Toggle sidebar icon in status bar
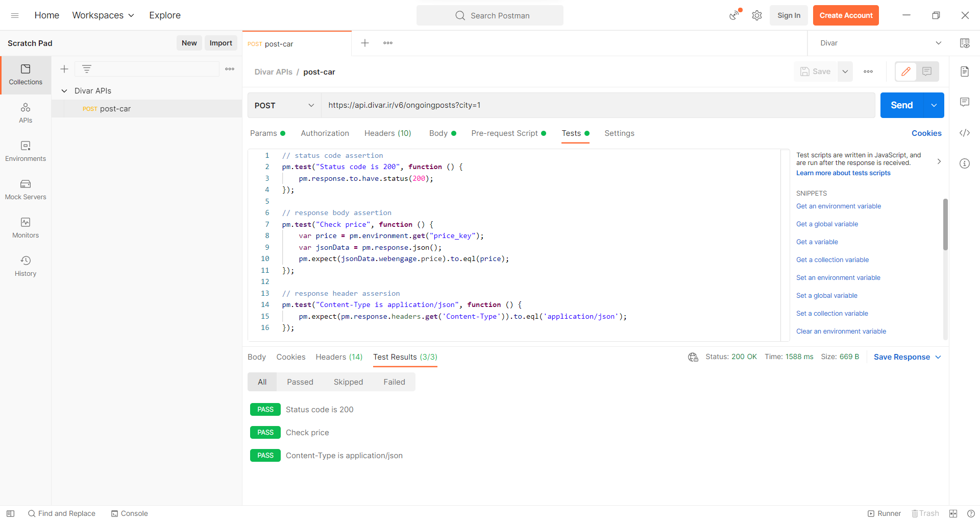 coord(10,513)
